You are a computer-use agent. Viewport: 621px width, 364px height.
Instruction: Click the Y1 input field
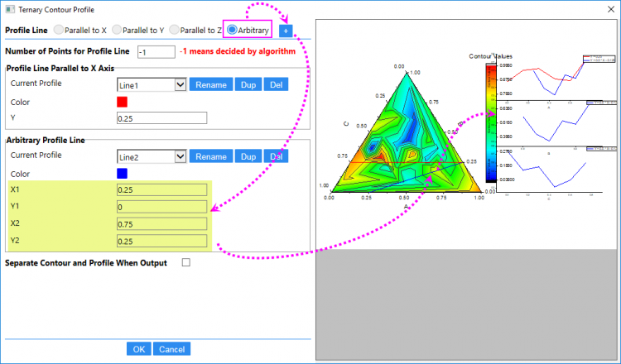tap(161, 207)
